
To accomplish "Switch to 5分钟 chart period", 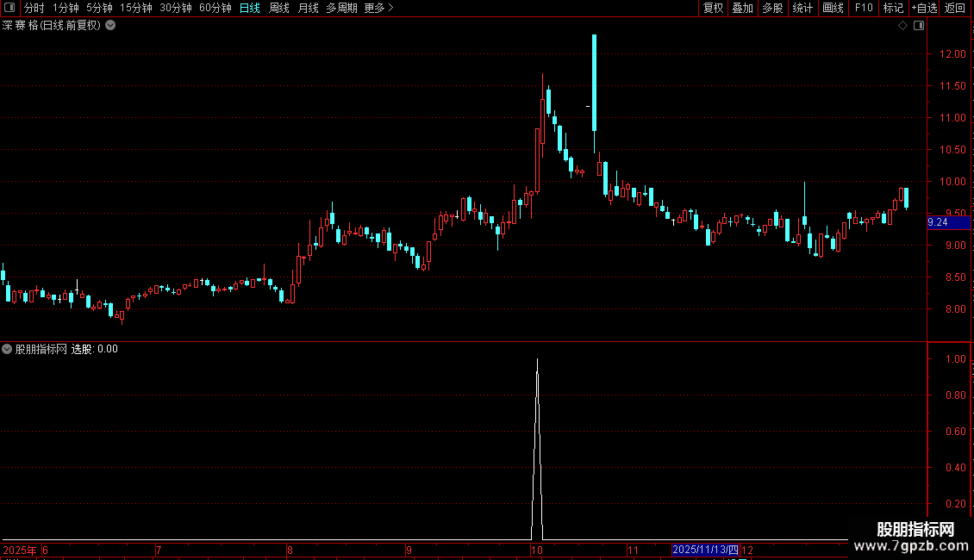I will tap(99, 8).
